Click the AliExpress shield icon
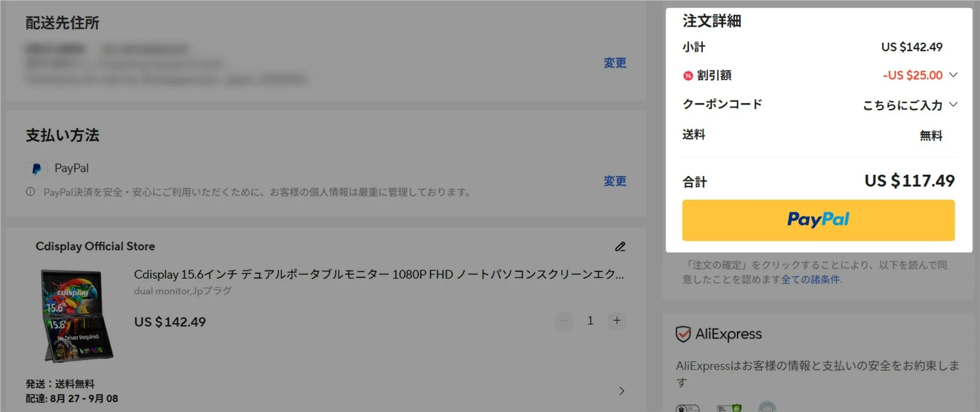This screenshot has height=412, width=980. [x=683, y=334]
